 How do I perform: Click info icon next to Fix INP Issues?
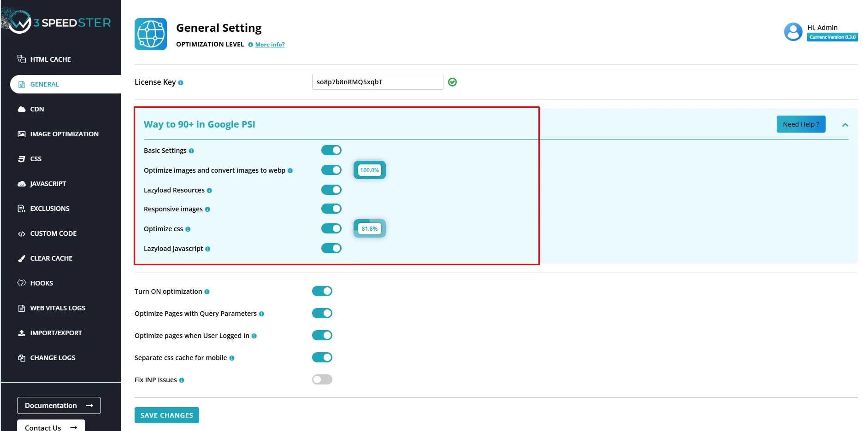(182, 380)
